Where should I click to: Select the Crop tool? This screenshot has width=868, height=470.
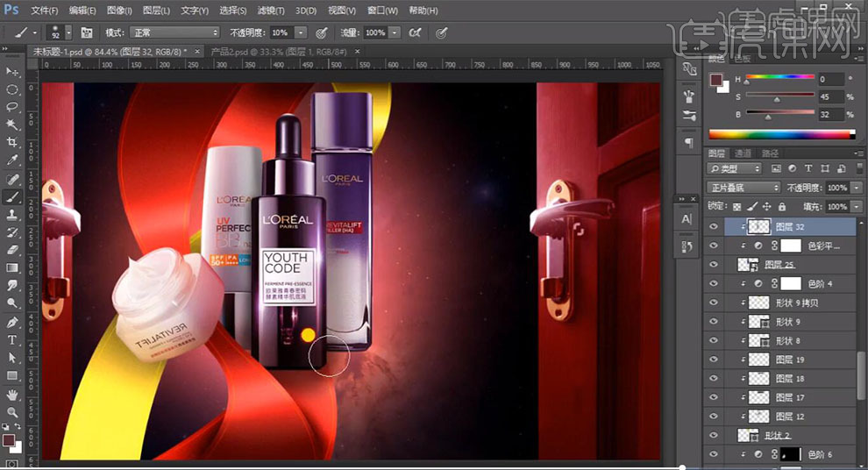pos(11,142)
